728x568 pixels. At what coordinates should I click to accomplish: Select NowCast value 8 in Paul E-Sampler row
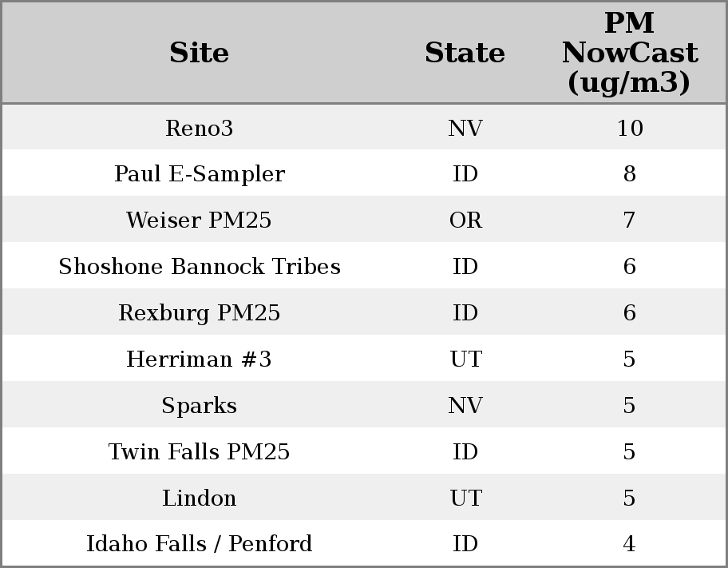629,174
